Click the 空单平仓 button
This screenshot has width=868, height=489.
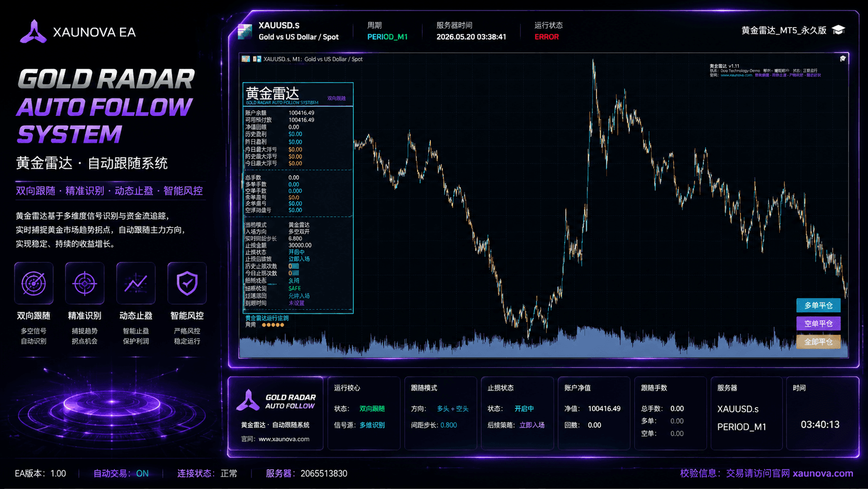819,324
